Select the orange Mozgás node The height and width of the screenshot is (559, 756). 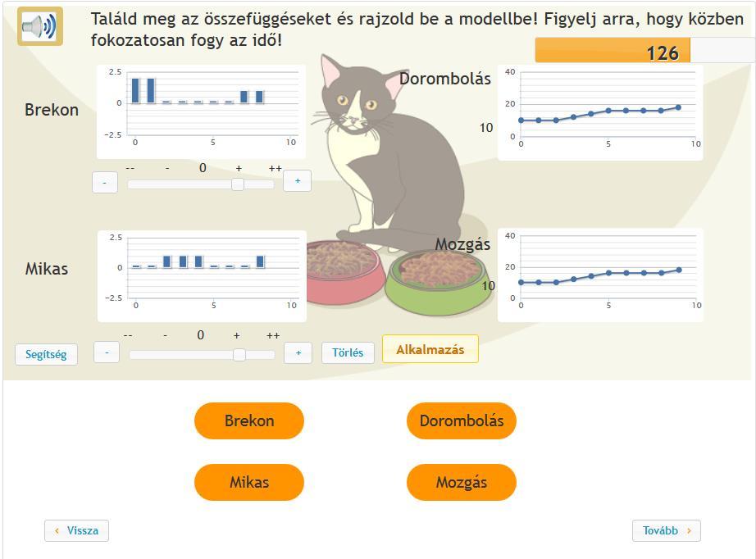pos(462,482)
